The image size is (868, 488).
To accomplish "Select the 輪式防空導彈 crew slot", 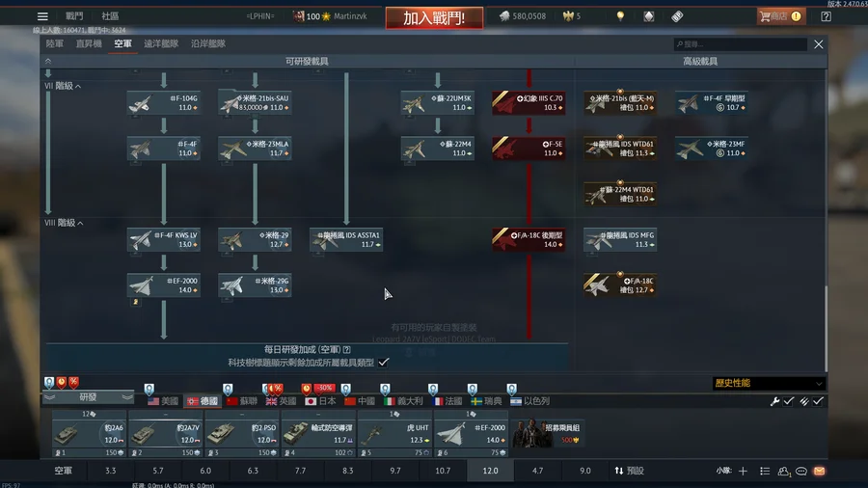I will pos(318,433).
